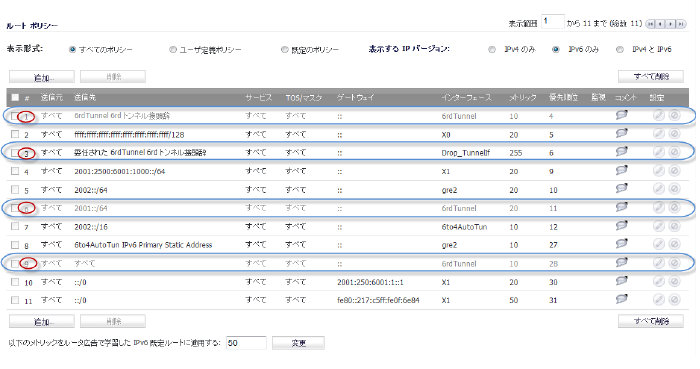Click edit pencil icon for route 7
700x369 pixels.
[x=658, y=226]
